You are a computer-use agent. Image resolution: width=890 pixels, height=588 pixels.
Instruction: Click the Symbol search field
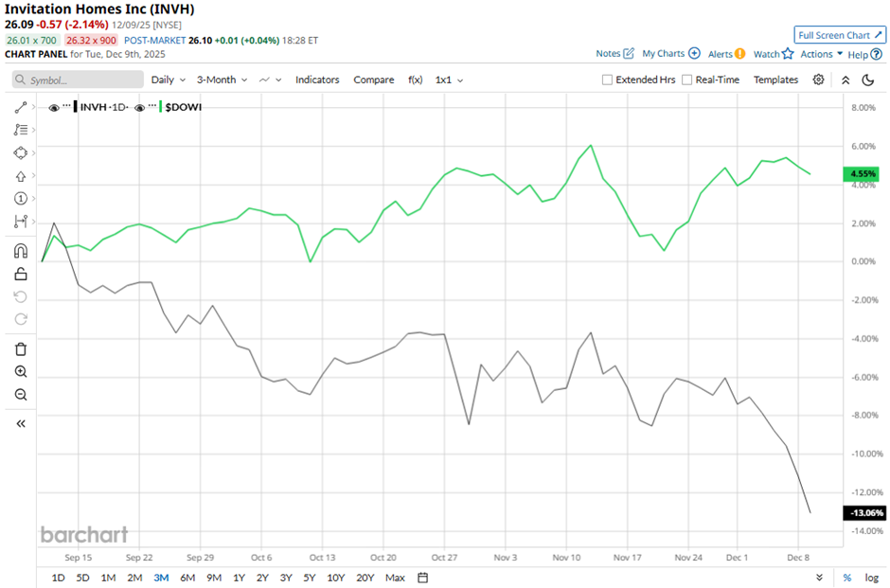pos(78,80)
